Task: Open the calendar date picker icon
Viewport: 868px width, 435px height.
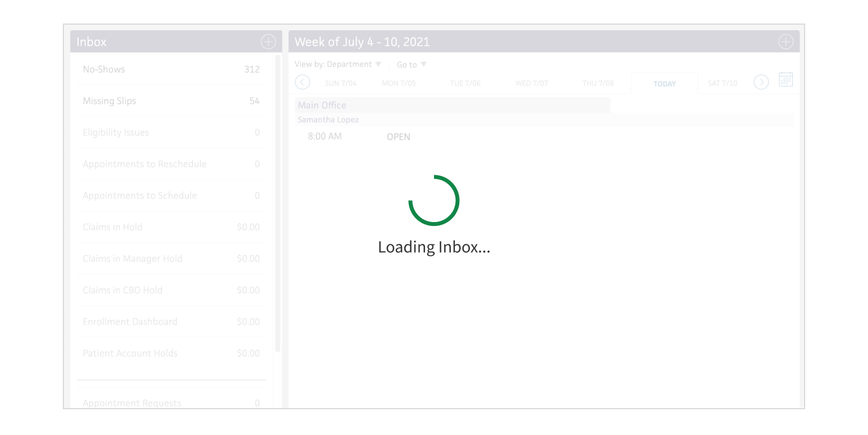Action: tap(786, 80)
